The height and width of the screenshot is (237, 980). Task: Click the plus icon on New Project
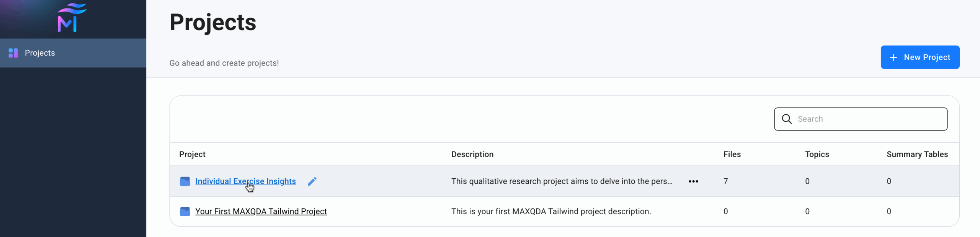coord(893,58)
